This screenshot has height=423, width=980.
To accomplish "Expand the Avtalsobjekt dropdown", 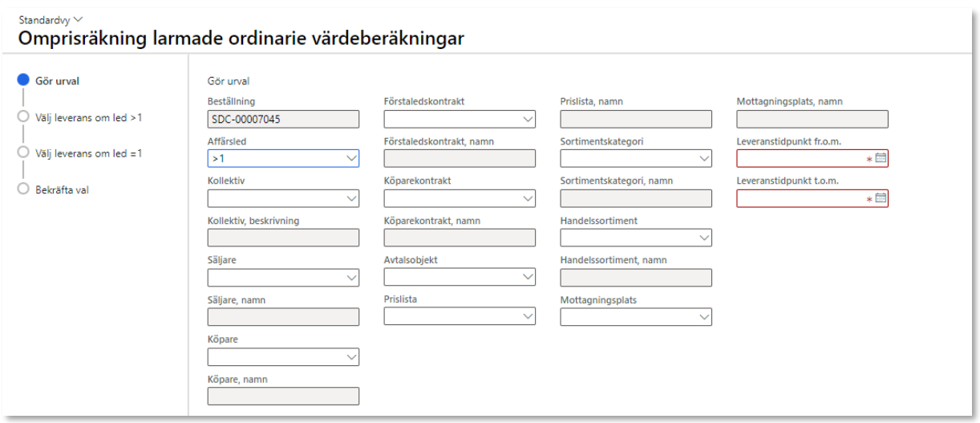I will (528, 277).
